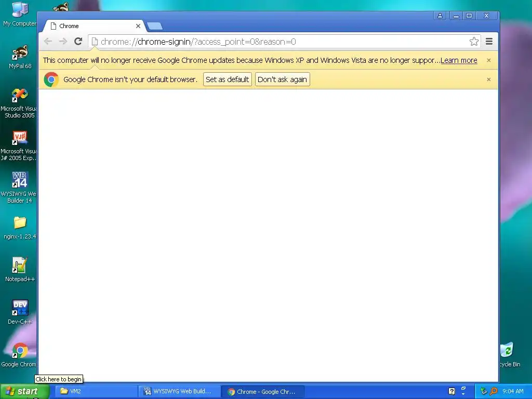Select Dev-C++ desktop icon

point(20,312)
